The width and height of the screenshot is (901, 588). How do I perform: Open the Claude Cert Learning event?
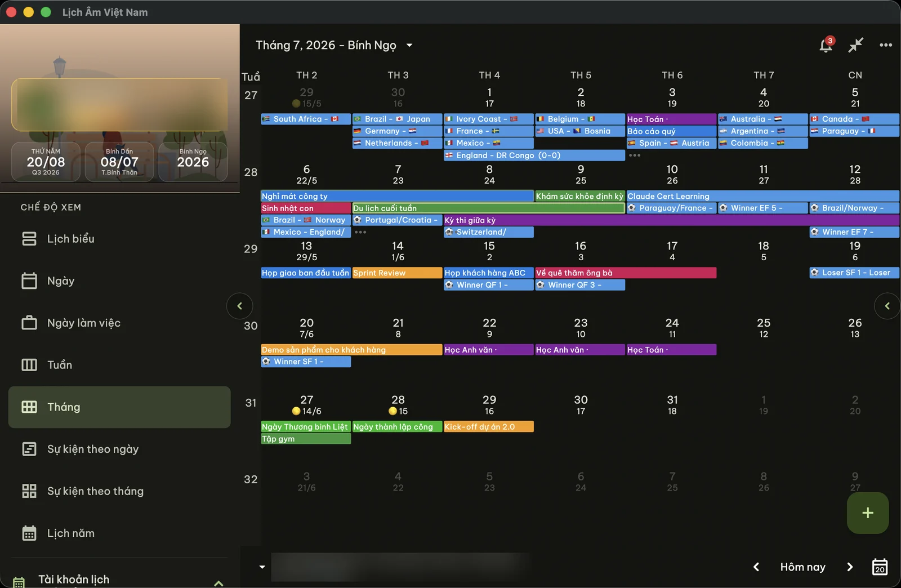763,196
